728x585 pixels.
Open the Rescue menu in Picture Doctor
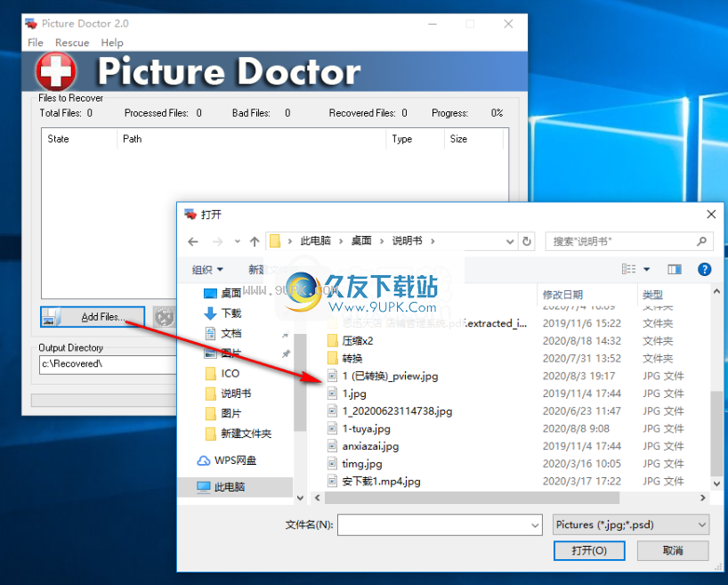72,43
